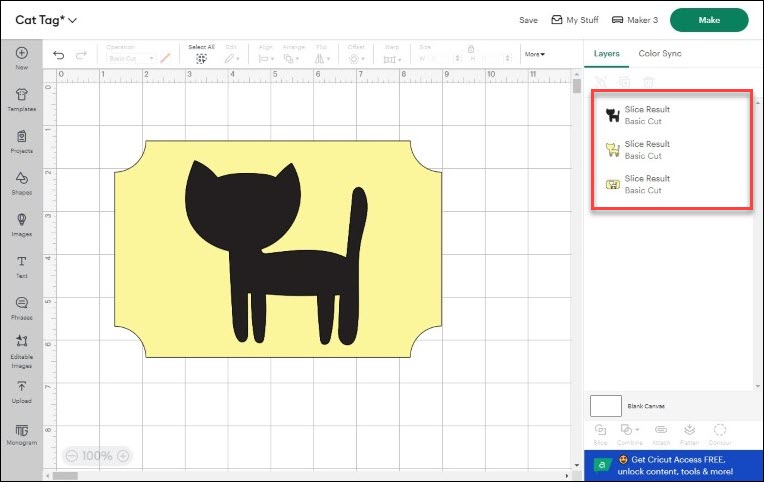Click the Blank Canvas color swatch
This screenshot has width=764, height=482.
point(606,405)
